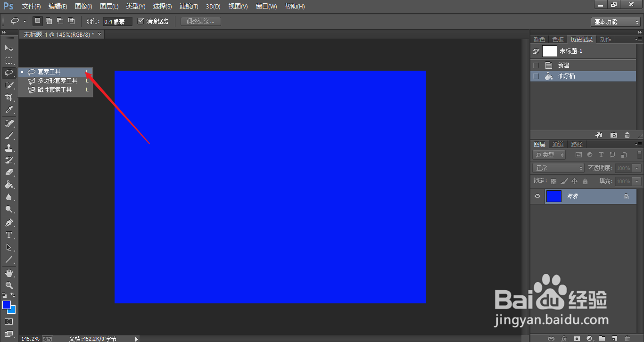Enable New Selection mode button
Image resolution: width=644 pixels, height=342 pixels.
[x=38, y=21]
